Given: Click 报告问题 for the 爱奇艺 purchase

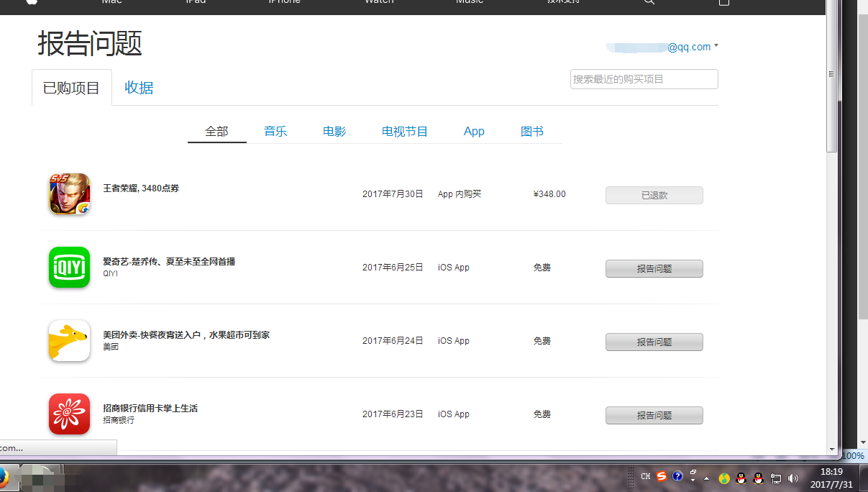Looking at the screenshot, I should [654, 268].
